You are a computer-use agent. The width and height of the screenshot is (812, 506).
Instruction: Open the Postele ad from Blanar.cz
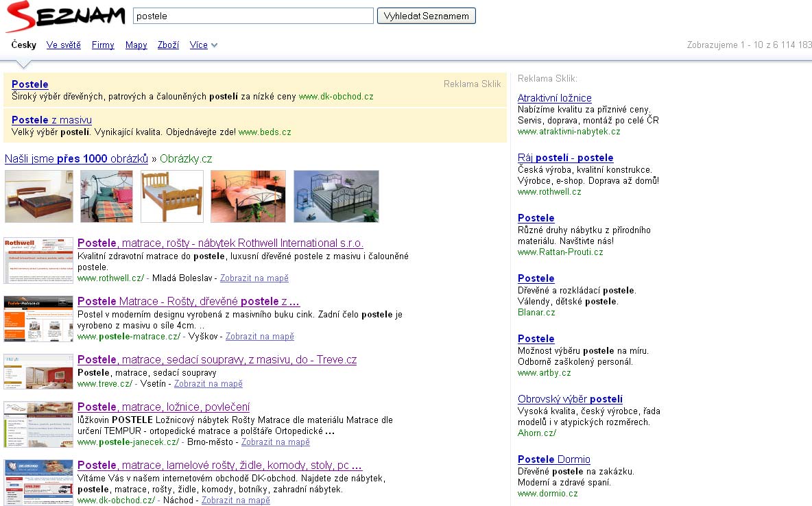click(x=536, y=278)
